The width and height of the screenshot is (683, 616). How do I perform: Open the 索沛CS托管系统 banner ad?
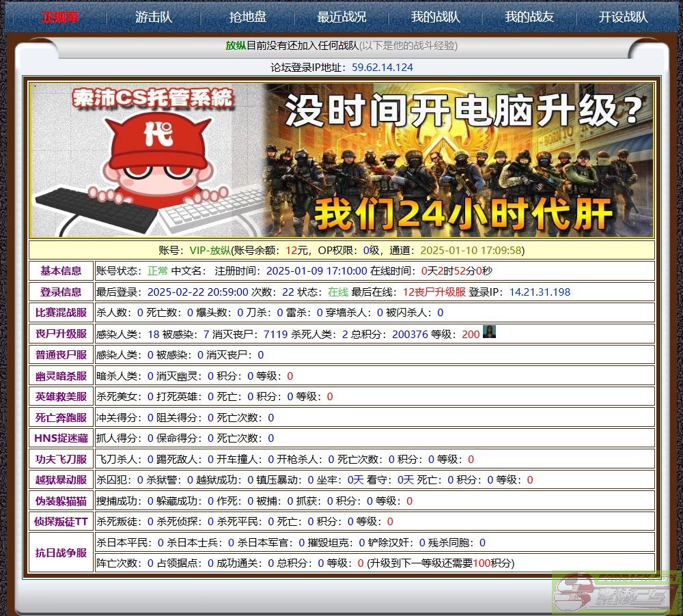pos(341,158)
